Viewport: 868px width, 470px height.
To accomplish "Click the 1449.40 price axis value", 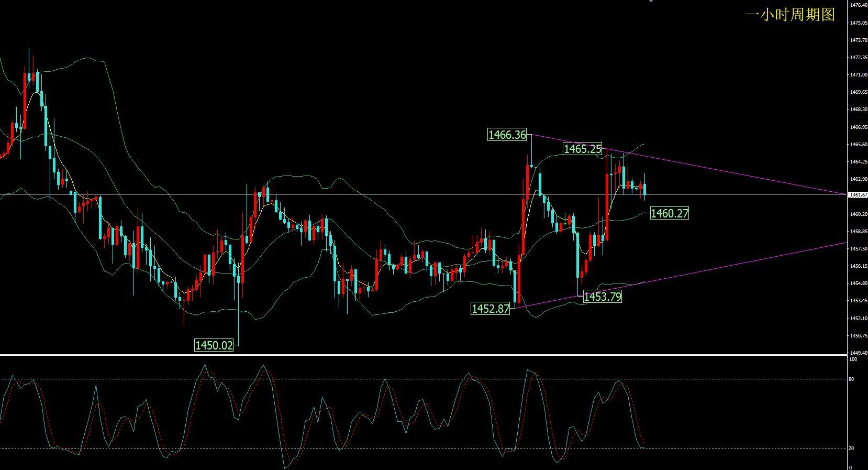I will (x=859, y=353).
